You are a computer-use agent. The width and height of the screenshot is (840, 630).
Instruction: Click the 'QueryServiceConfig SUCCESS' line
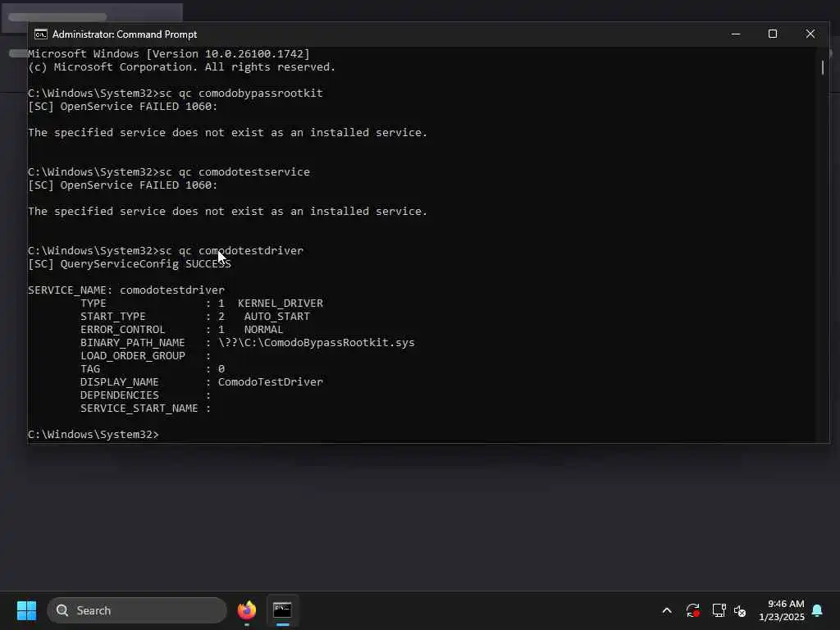click(130, 264)
